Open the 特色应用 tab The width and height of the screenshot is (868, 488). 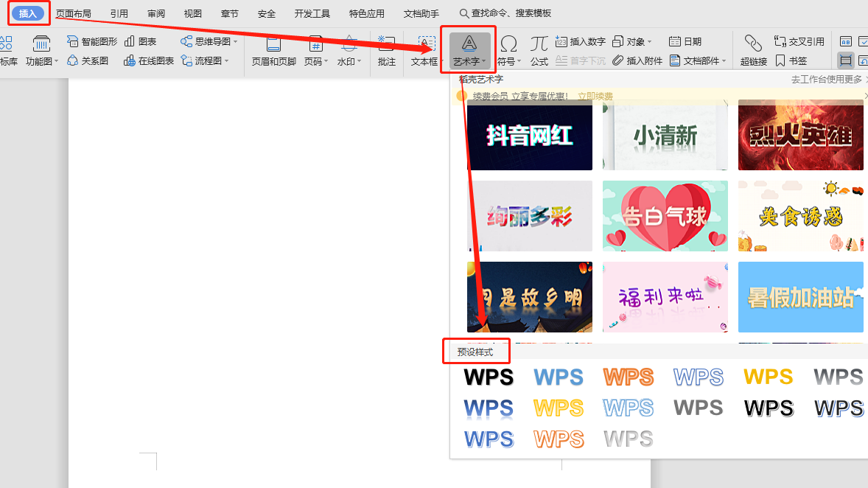pos(366,13)
